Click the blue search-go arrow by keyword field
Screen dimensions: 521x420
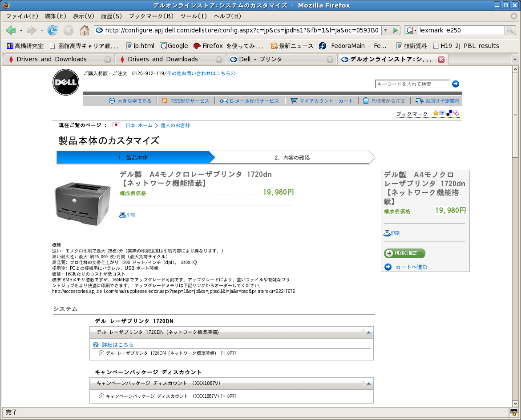tap(456, 84)
